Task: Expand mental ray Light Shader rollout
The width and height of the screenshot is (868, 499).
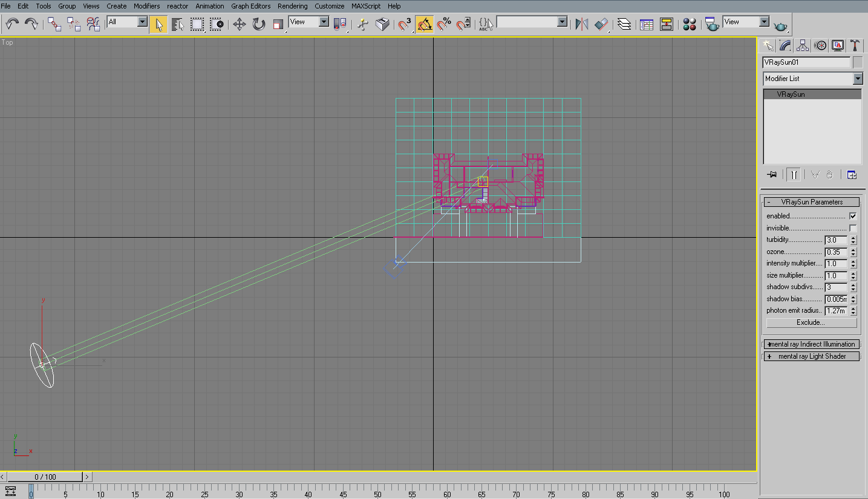Action: pyautogui.click(x=811, y=356)
